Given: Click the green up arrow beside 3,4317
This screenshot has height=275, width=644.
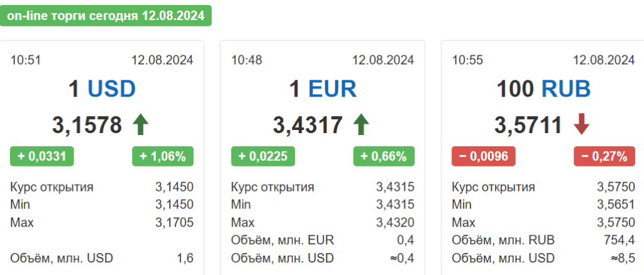Looking at the screenshot, I should (362, 125).
